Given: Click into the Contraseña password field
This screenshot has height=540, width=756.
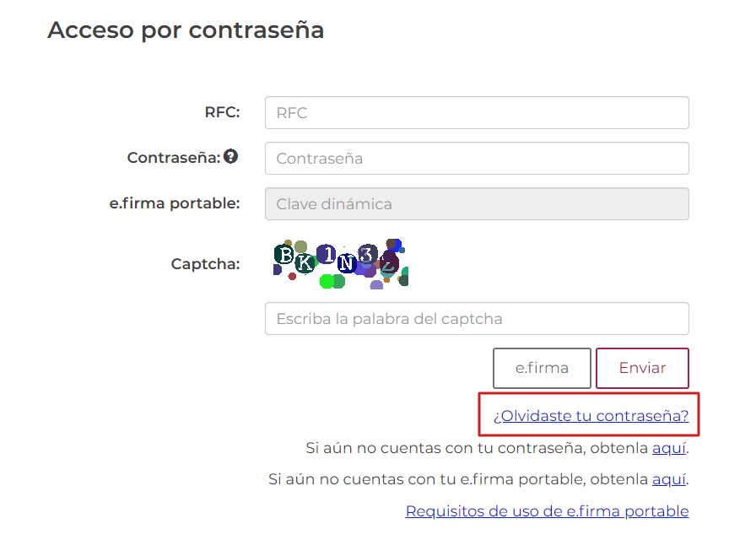Looking at the screenshot, I should (477, 159).
